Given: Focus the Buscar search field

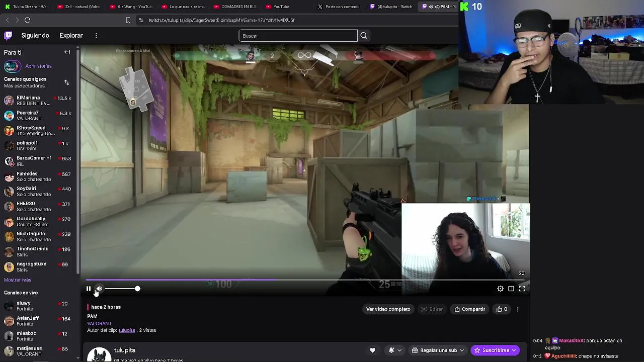Looking at the screenshot, I should coord(298,36).
